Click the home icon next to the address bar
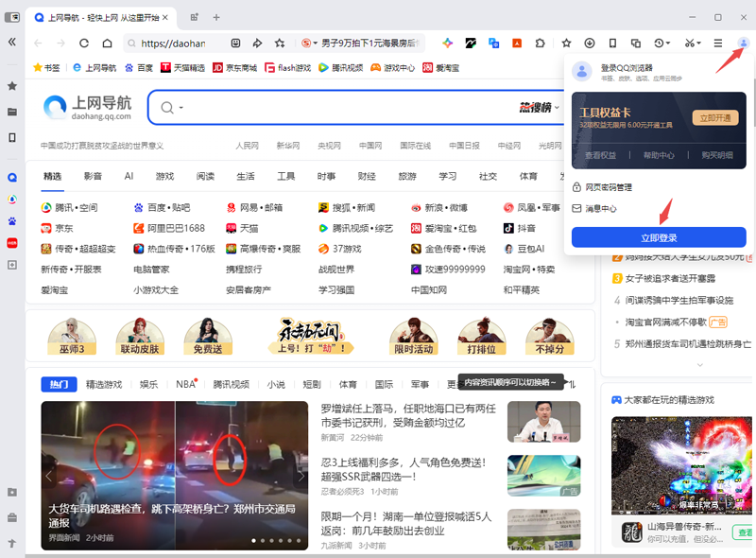 (x=108, y=44)
